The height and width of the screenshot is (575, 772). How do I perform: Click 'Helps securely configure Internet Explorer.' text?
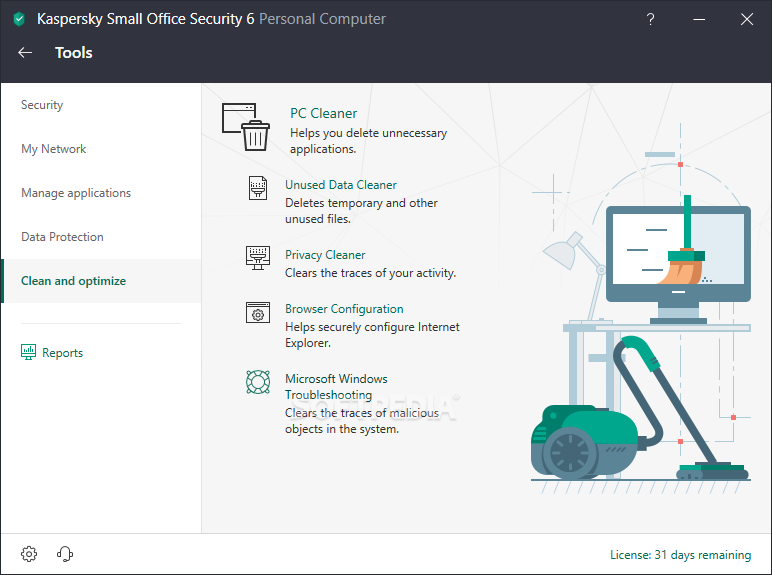pos(372,335)
